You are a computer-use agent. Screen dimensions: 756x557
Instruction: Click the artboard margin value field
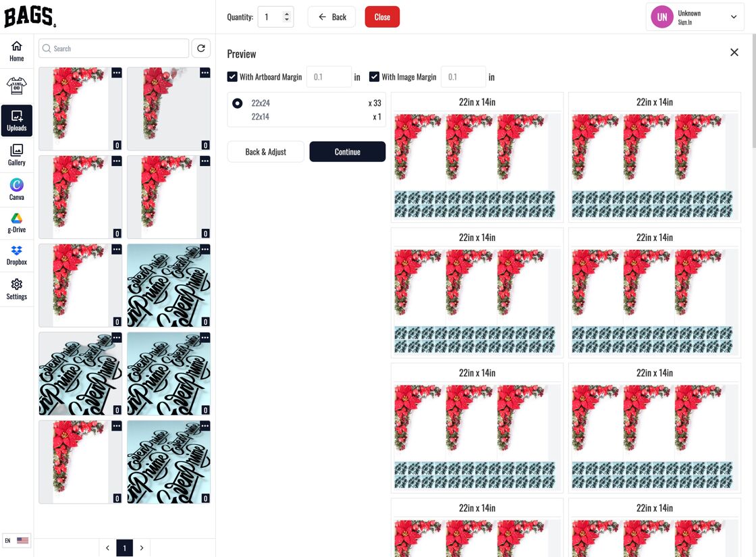[329, 77]
